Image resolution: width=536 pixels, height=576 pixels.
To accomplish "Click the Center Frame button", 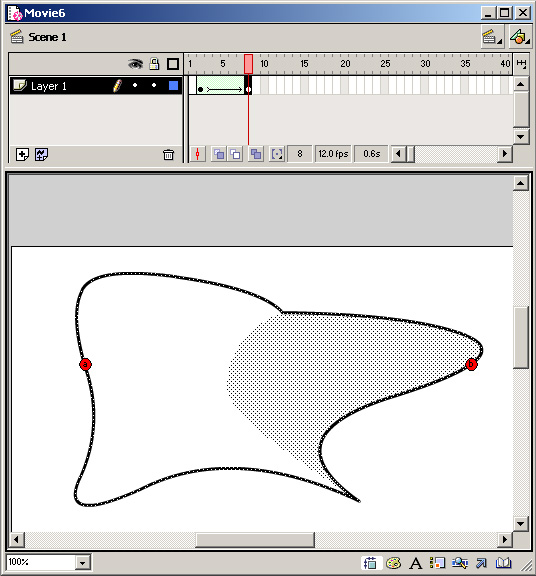I will (198, 154).
